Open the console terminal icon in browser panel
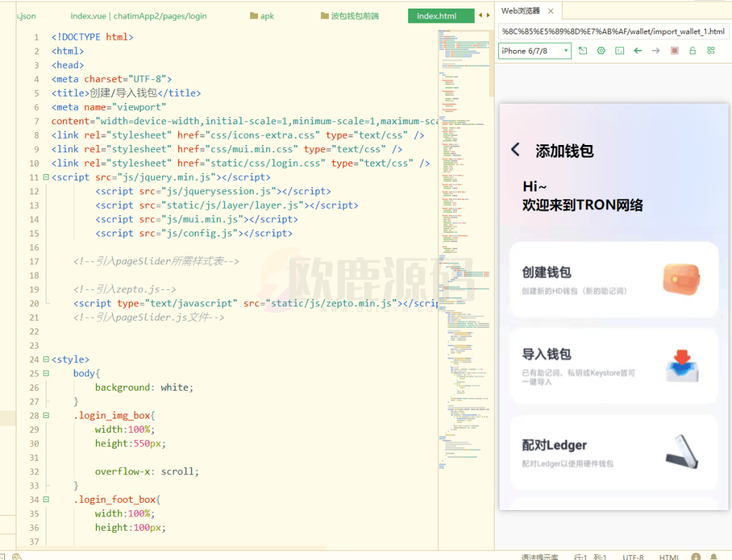The image size is (732, 560). pyautogui.click(x=620, y=51)
